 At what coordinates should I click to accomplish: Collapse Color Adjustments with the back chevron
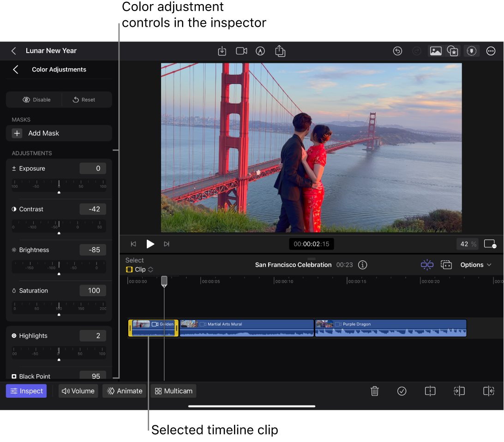tap(15, 69)
